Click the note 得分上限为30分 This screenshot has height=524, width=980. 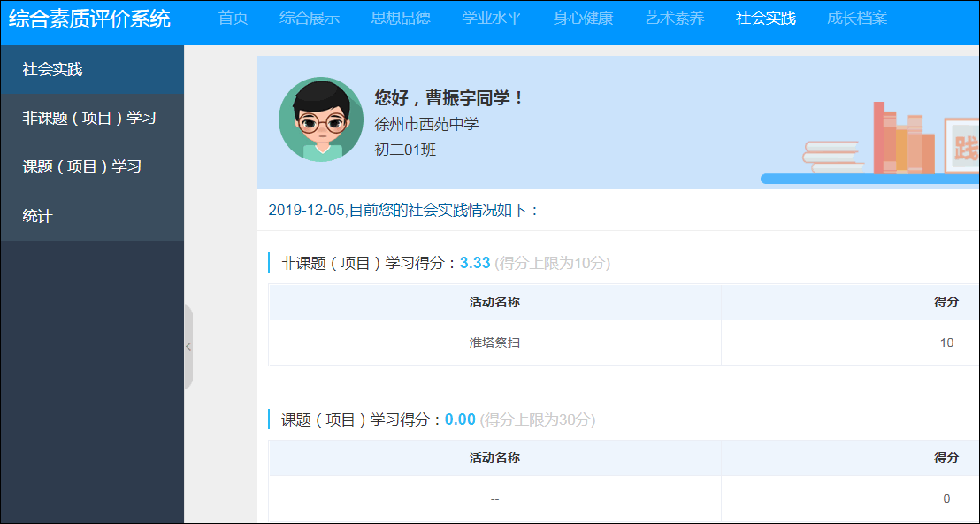tap(538, 420)
